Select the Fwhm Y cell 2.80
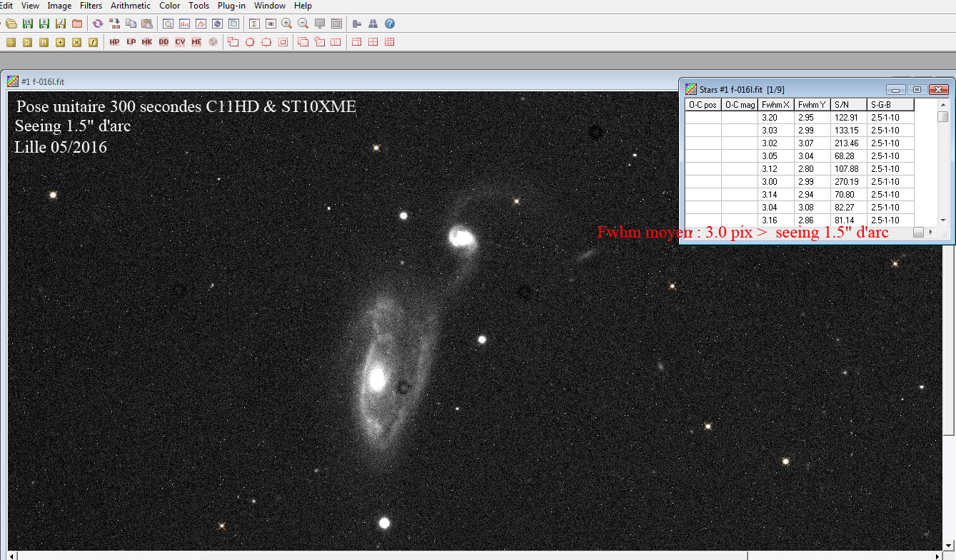The height and width of the screenshot is (560, 956). click(813, 169)
